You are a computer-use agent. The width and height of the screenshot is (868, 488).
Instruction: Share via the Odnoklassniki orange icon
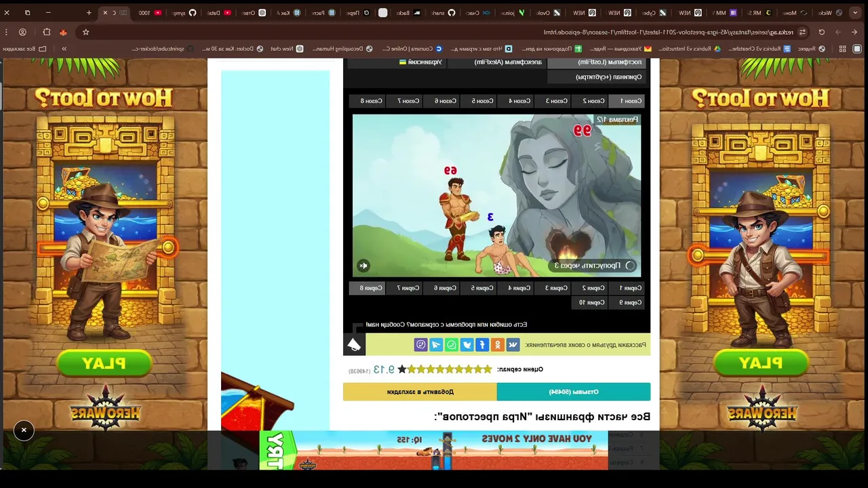coord(498,345)
